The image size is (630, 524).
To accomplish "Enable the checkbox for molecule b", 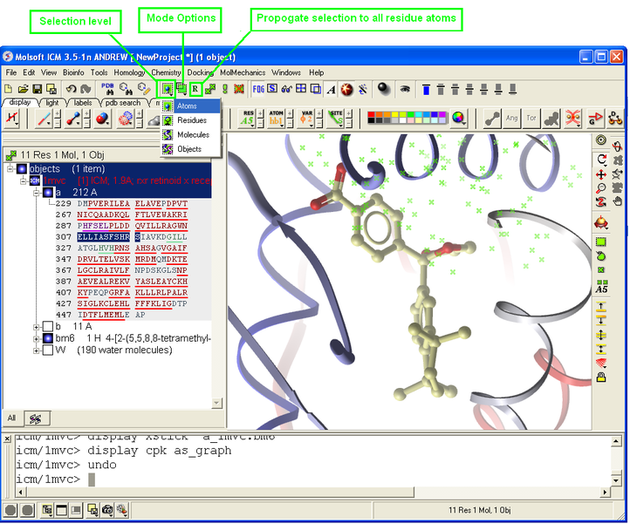I will tap(48, 326).
